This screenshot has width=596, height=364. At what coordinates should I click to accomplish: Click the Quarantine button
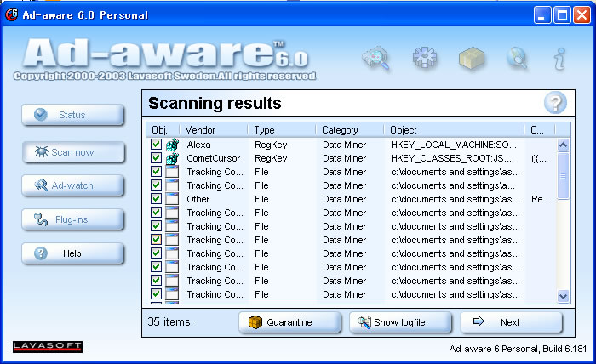(289, 322)
